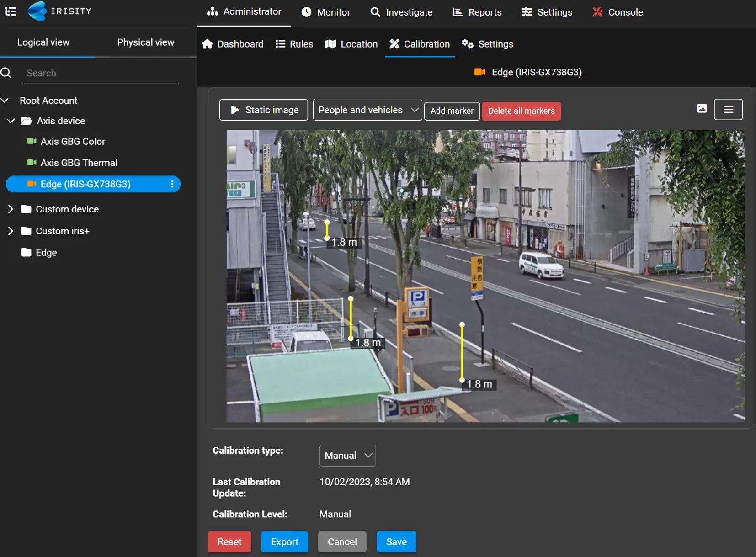Image resolution: width=756 pixels, height=557 pixels.
Task: Click the Custom device folder icon
Action: pos(27,209)
